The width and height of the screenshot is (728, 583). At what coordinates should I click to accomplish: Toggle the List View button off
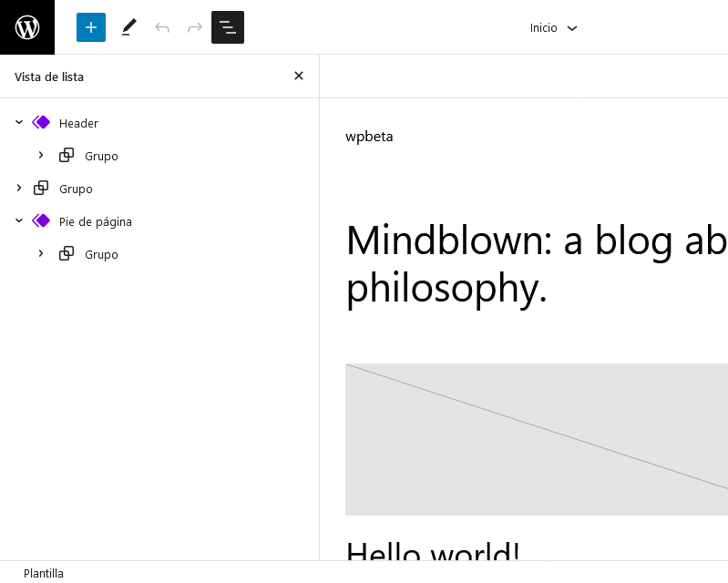228,27
